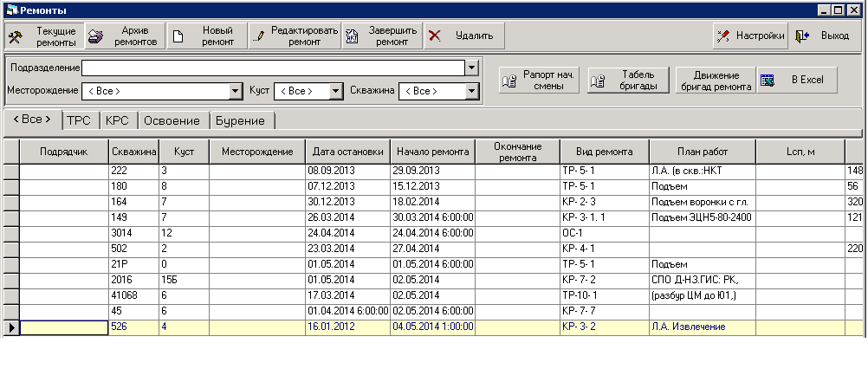Switch to the ТРС tab
The image size is (868, 369).
(x=79, y=121)
